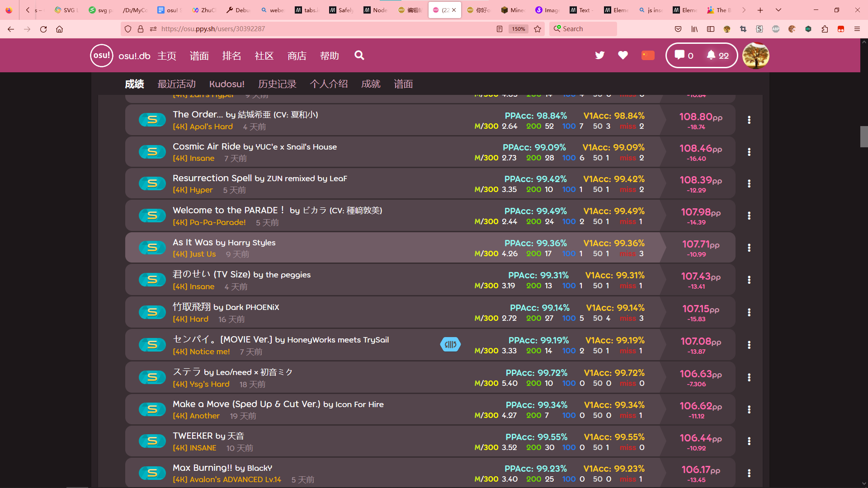Open Resurrection Spell by ZUN beatmap link

(260, 178)
